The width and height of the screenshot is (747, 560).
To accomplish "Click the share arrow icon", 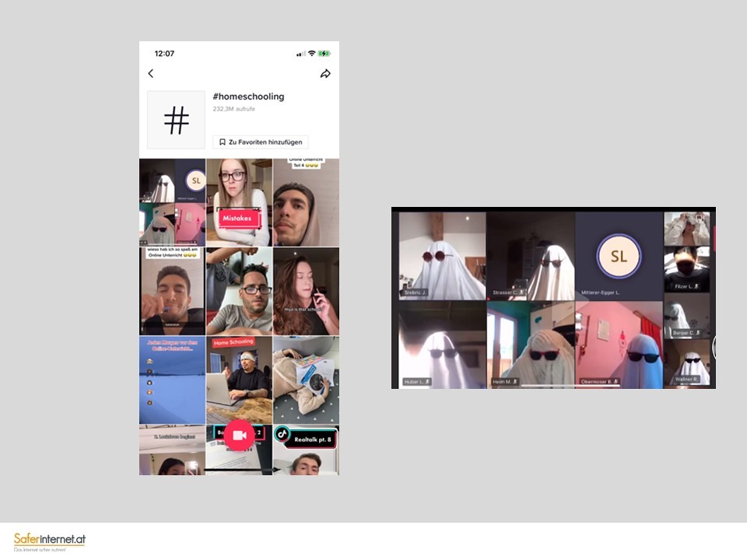I will click(325, 74).
